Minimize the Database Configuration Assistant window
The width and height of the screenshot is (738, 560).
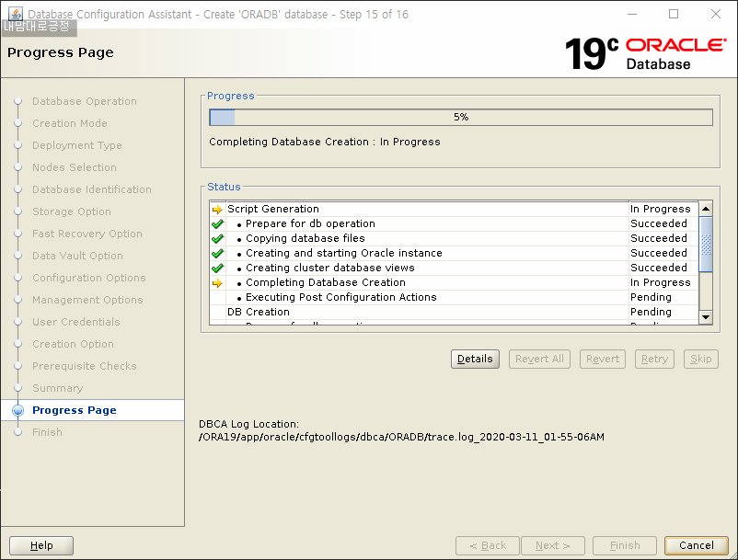(x=632, y=14)
